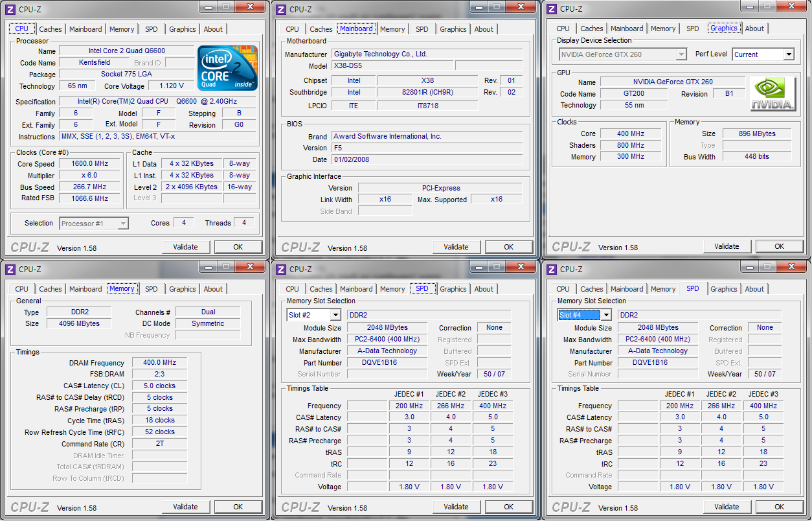The image size is (812, 521).
Task: Click Package field Socket 775 LGA
Action: tap(126, 75)
